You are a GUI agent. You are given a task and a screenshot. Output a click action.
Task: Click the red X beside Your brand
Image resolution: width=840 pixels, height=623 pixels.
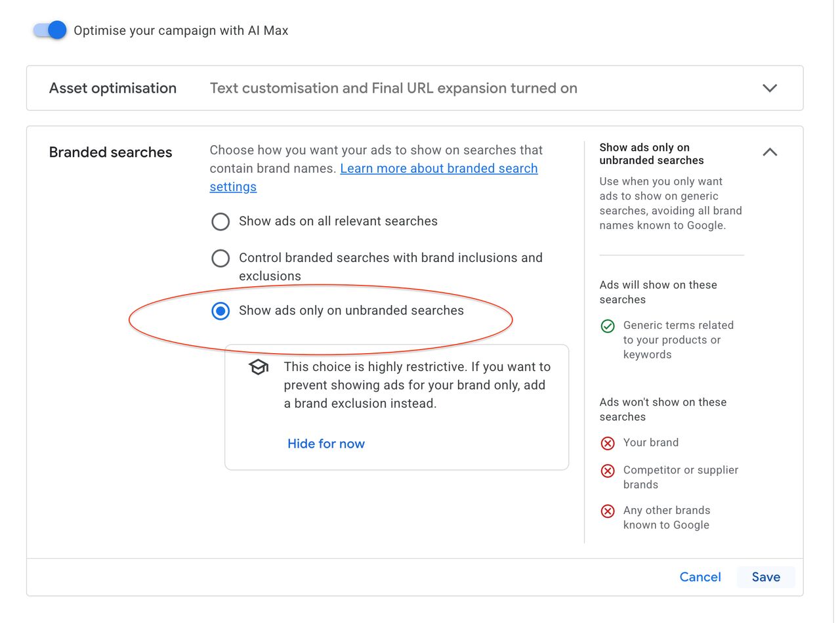tap(608, 443)
